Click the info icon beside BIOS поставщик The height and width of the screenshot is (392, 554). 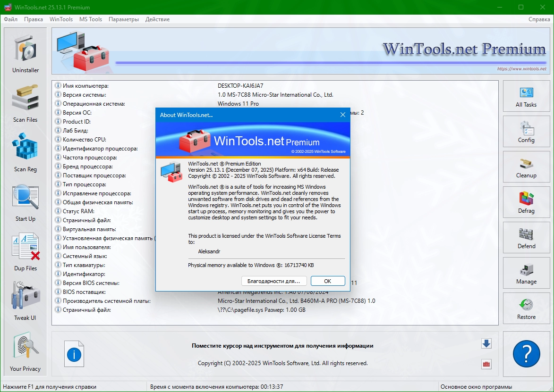pyautogui.click(x=58, y=292)
